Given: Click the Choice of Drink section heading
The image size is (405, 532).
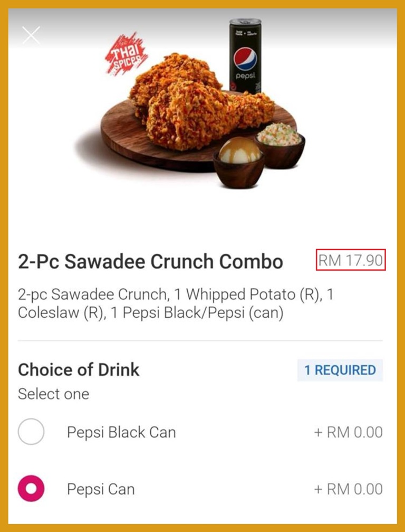Looking at the screenshot, I should pos(79,369).
